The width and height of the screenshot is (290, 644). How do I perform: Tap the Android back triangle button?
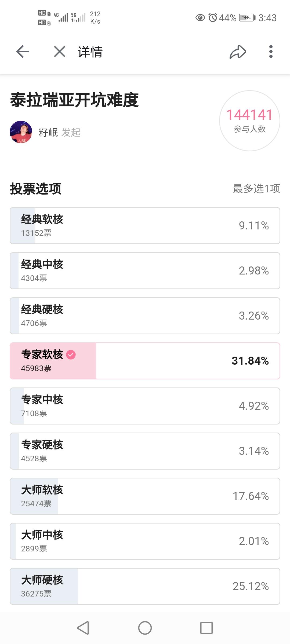[83, 628]
